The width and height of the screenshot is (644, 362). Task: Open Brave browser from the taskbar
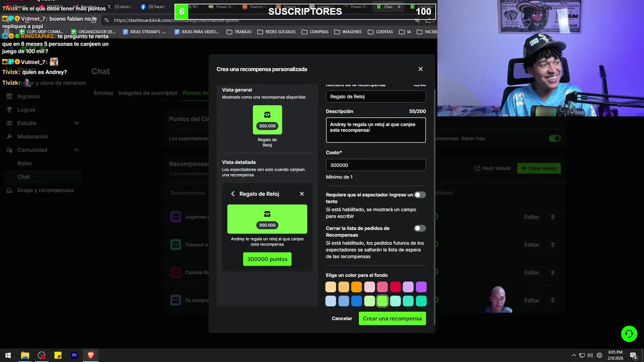coord(91,355)
